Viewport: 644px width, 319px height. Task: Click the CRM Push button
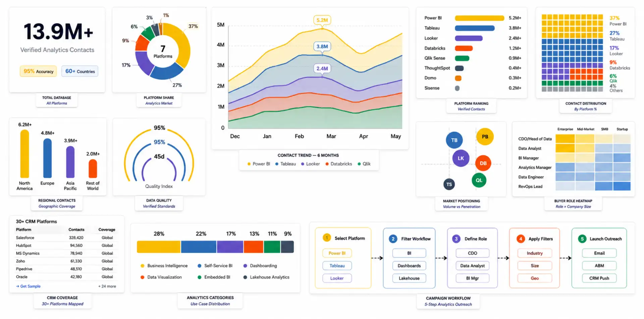(599, 278)
